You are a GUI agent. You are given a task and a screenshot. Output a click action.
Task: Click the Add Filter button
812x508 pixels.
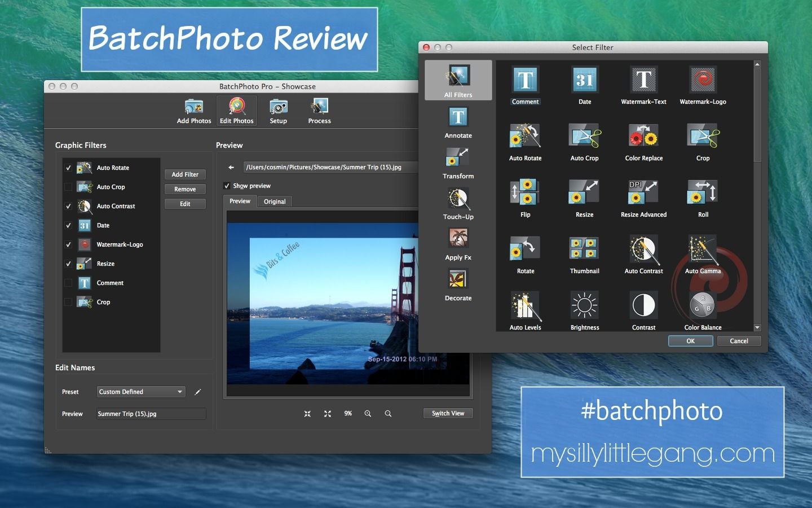[185, 174]
